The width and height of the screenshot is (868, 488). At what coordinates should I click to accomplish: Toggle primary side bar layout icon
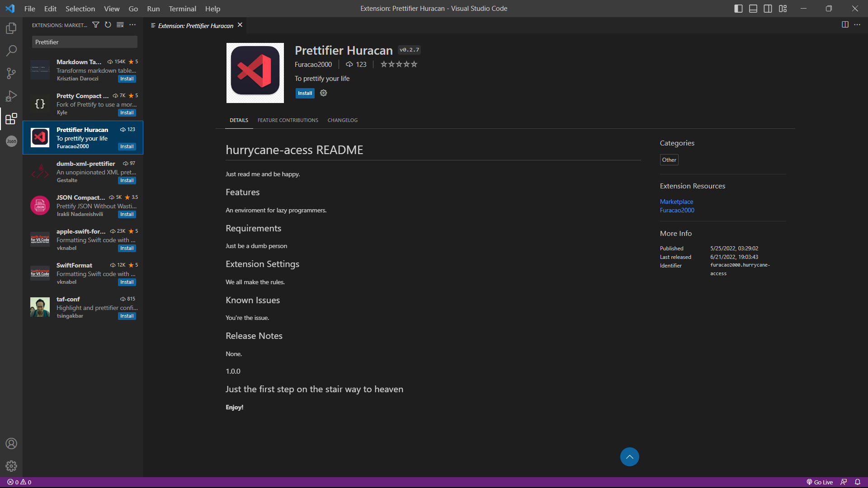point(738,9)
